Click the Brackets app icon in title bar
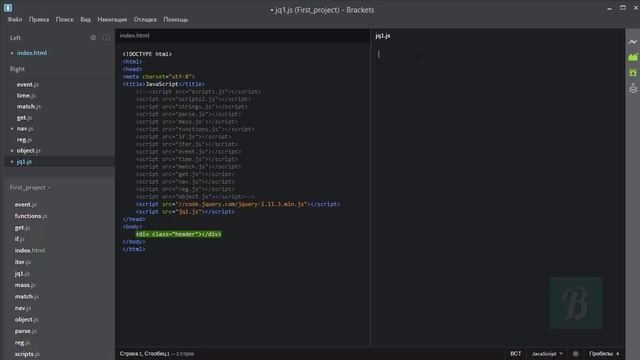The width and height of the screenshot is (640, 360). coord(8,8)
